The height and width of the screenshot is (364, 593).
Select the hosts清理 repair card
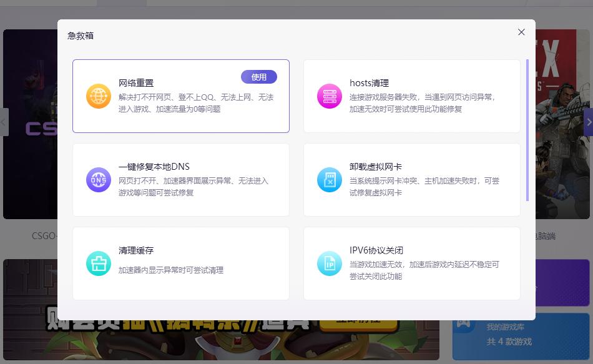(x=412, y=96)
